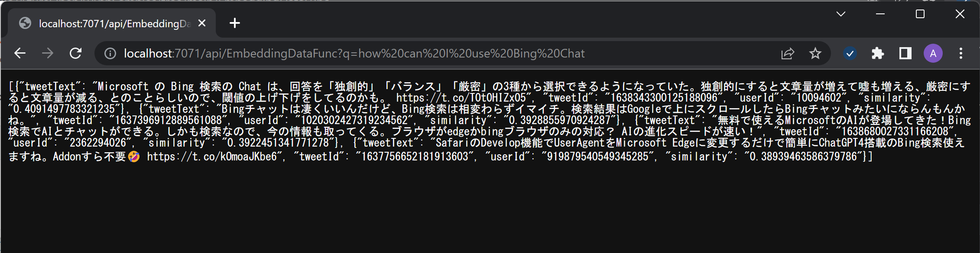Expand the tab search dropdown chevron
The width and height of the screenshot is (980, 253).
click(x=841, y=14)
